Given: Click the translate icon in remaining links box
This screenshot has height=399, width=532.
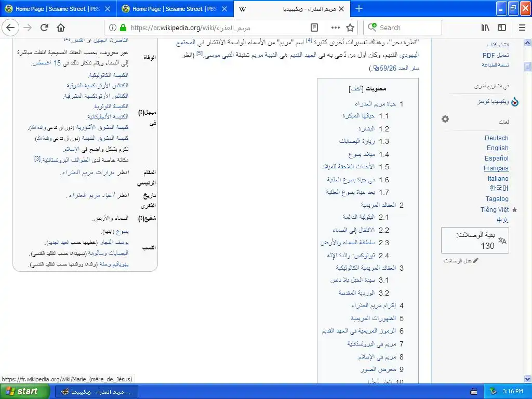Looking at the screenshot, I should tap(502, 241).
